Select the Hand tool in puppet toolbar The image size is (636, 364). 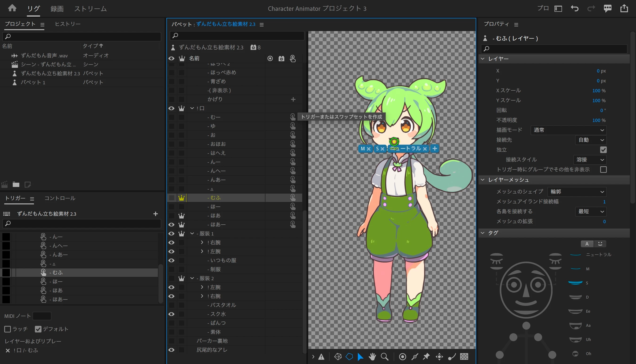point(372,357)
